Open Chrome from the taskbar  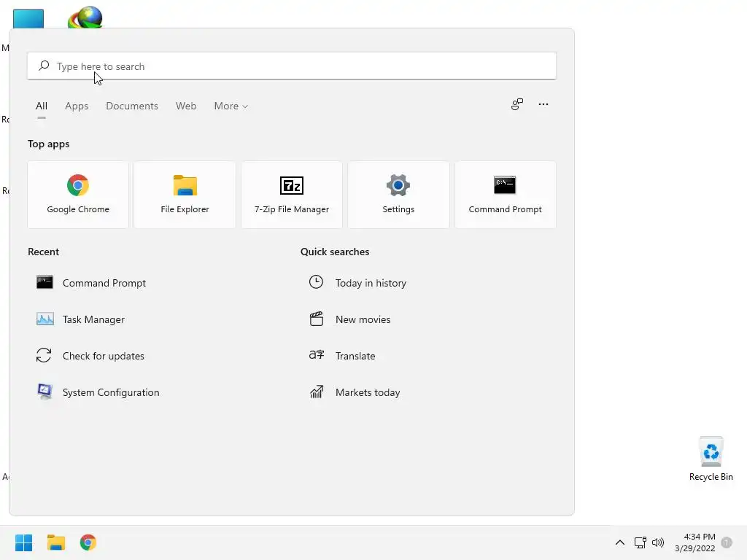coord(88,542)
